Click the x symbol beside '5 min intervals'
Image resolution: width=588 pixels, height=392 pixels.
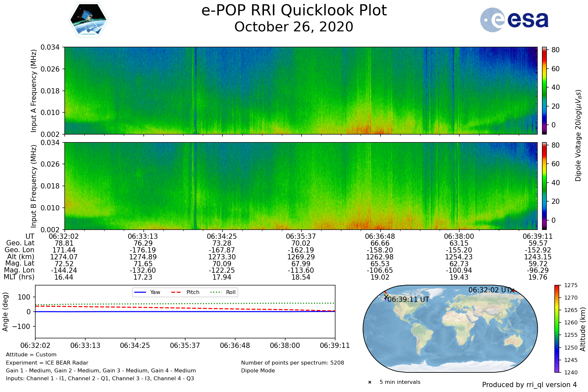(x=370, y=382)
